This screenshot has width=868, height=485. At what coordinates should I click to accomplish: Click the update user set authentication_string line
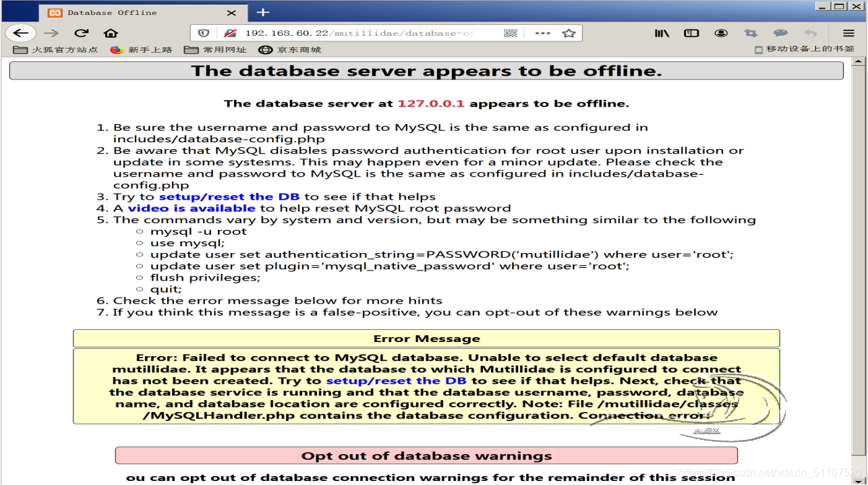[442, 255]
